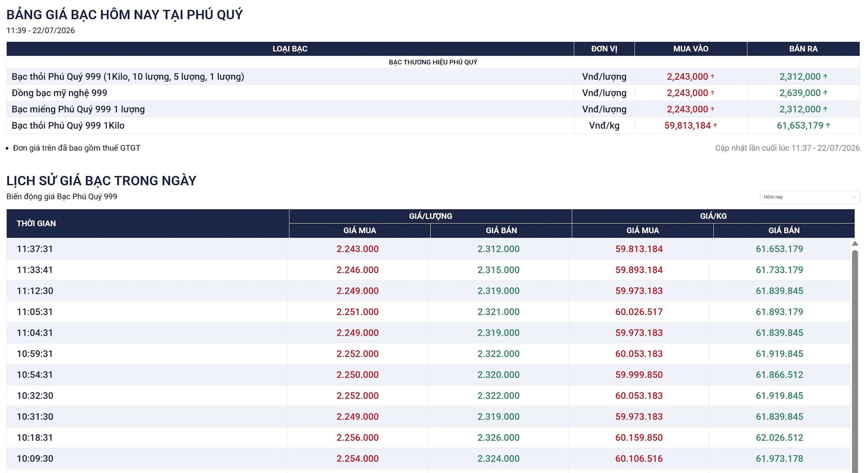Click the 10:18:31 row sell price 2.326.000
This screenshot has height=473, width=868.
click(498, 437)
